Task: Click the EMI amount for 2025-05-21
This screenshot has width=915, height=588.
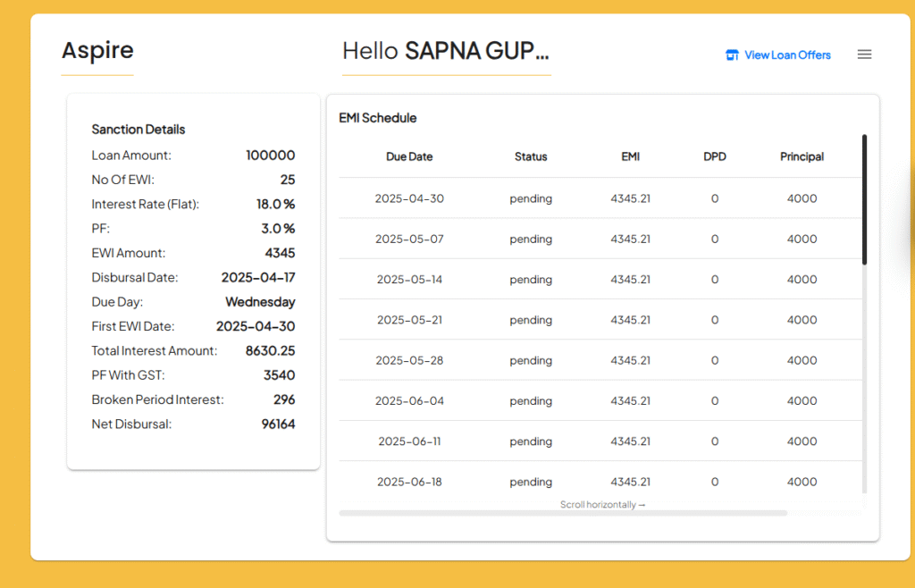Action: click(x=631, y=320)
